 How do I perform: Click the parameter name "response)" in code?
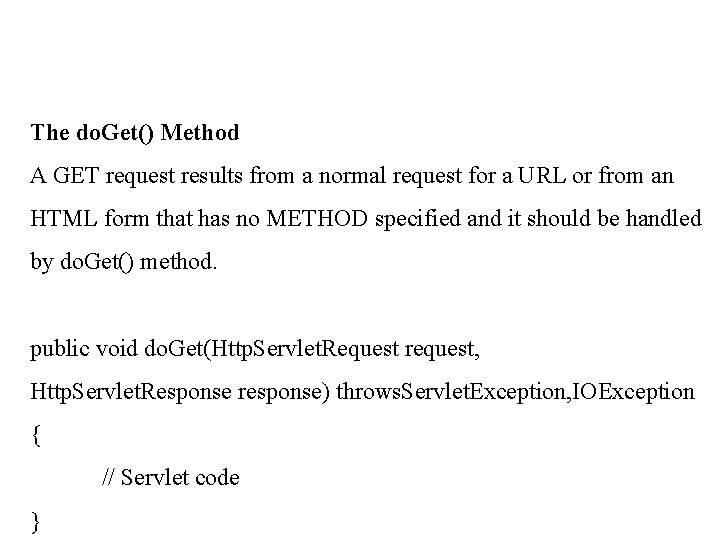tap(283, 394)
